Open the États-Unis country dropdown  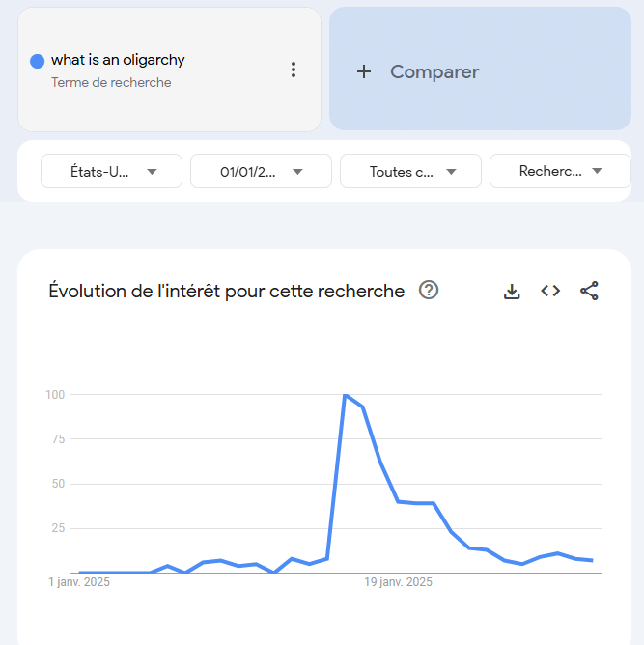(x=111, y=172)
